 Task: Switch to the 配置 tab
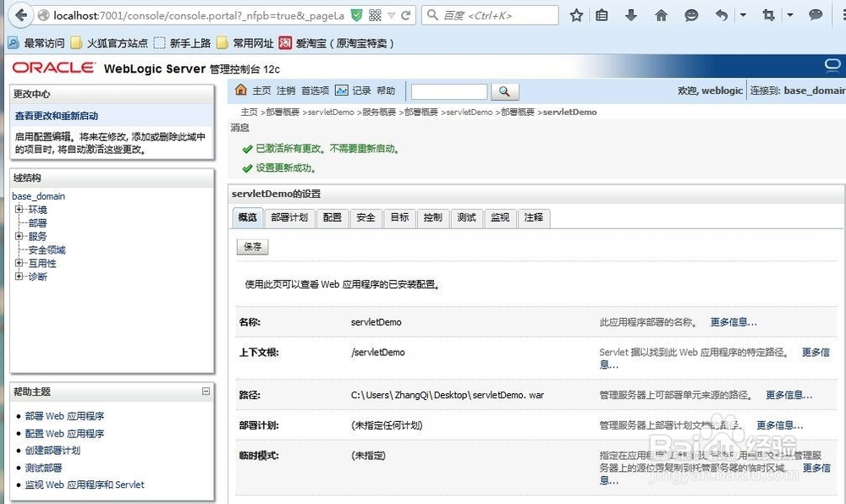(x=332, y=217)
